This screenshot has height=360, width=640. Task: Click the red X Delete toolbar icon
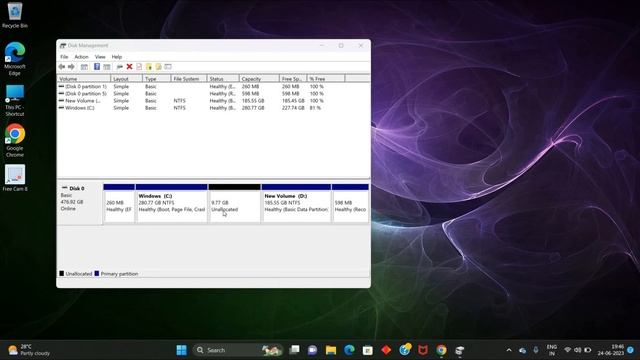pyautogui.click(x=129, y=67)
